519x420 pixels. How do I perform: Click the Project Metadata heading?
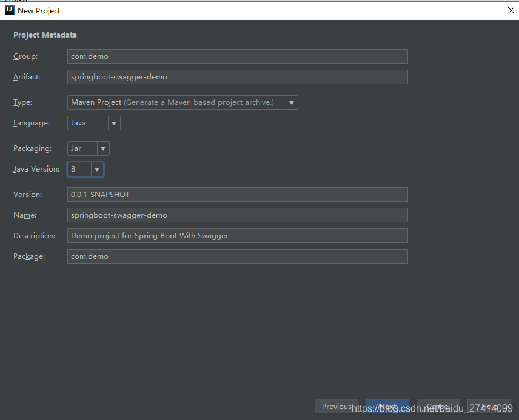coord(45,35)
